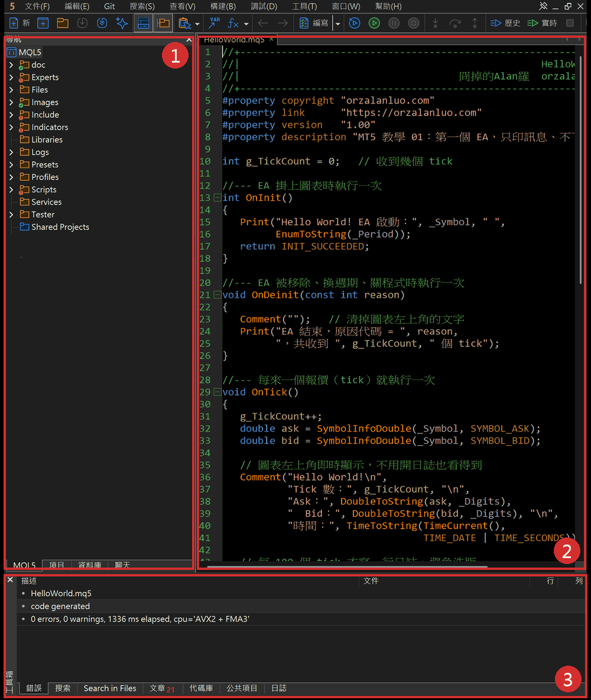Open the dropdown next to the Compile button
591x700 pixels.
click(x=338, y=24)
